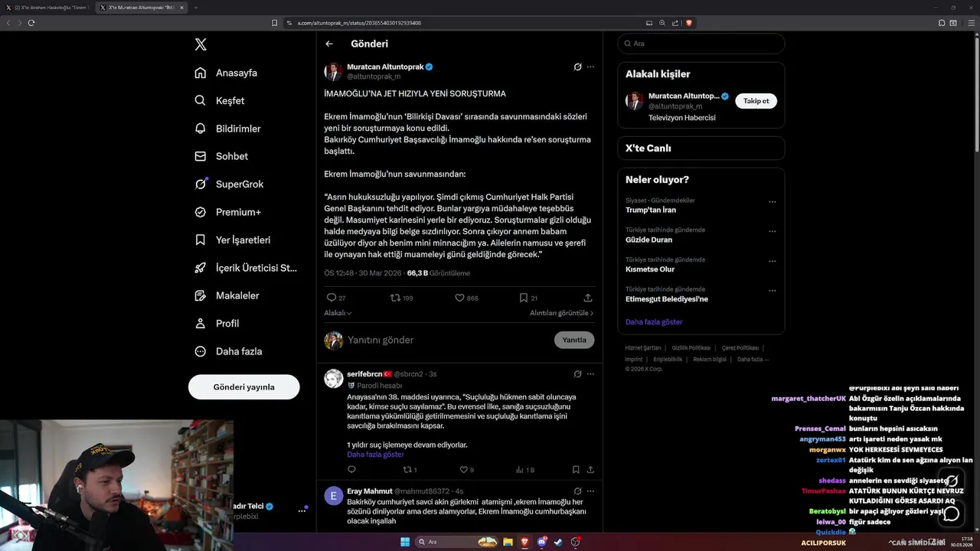Open the floating chat messages button
Image resolution: width=980 pixels, height=551 pixels.
pyautogui.click(x=951, y=514)
